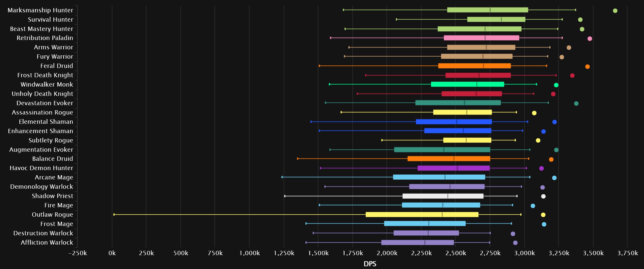Click the Elemental Shaman label
This screenshot has width=644, height=269.
[x=46, y=122]
